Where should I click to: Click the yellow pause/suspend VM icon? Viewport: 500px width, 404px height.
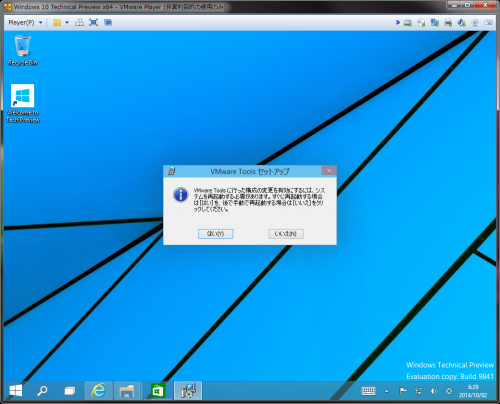(57, 23)
